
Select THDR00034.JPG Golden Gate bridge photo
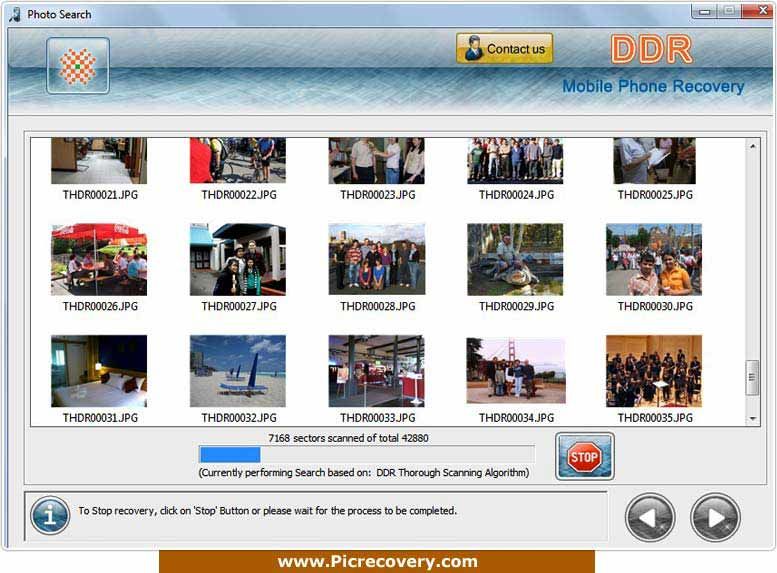tap(515, 371)
